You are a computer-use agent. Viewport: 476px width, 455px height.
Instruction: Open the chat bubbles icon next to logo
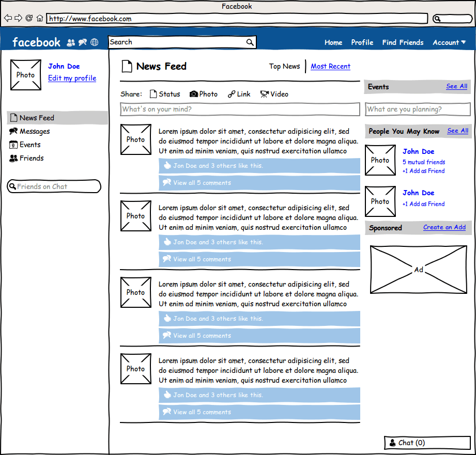(x=82, y=42)
